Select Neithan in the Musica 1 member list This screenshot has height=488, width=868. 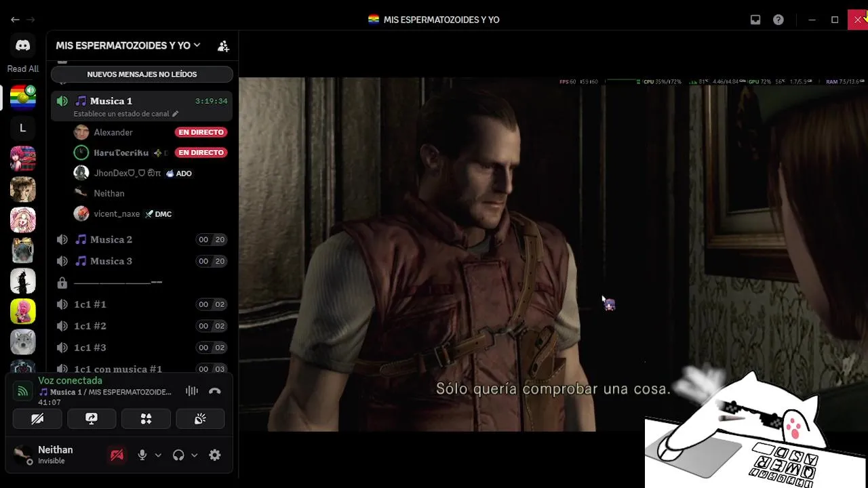point(150,193)
